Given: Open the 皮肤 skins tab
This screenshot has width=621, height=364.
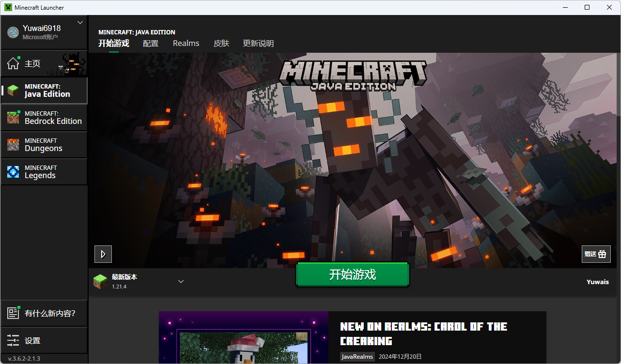Looking at the screenshot, I should [221, 44].
